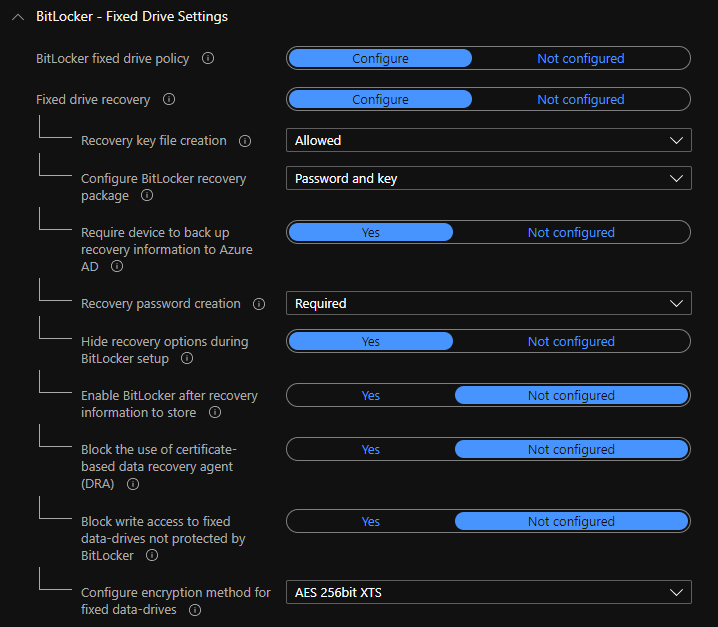Show info for back up recovery information to Azure AD
The height and width of the screenshot is (627, 718).
117,266
